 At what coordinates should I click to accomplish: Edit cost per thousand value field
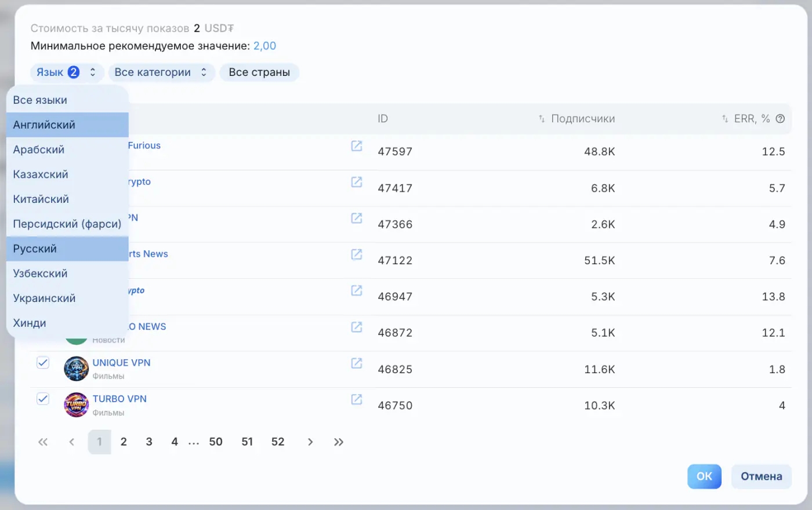[x=197, y=28]
